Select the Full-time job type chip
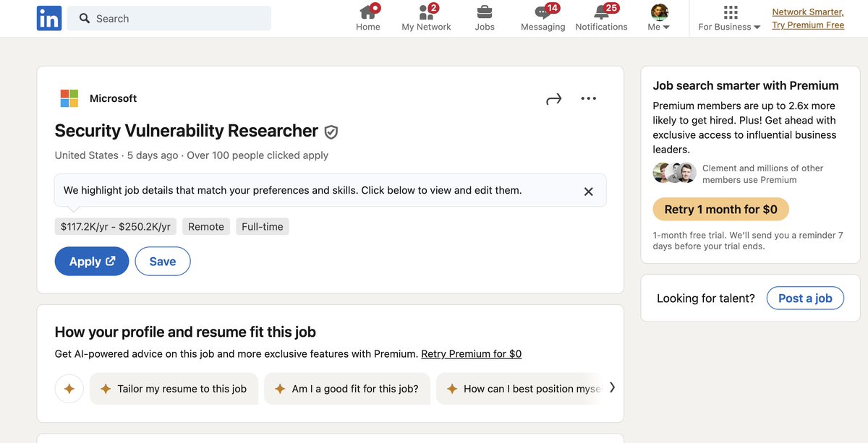The image size is (868, 443). coord(263,226)
